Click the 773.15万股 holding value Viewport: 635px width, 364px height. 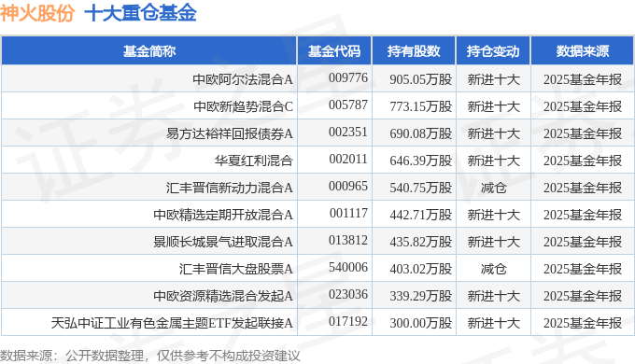tap(421, 106)
